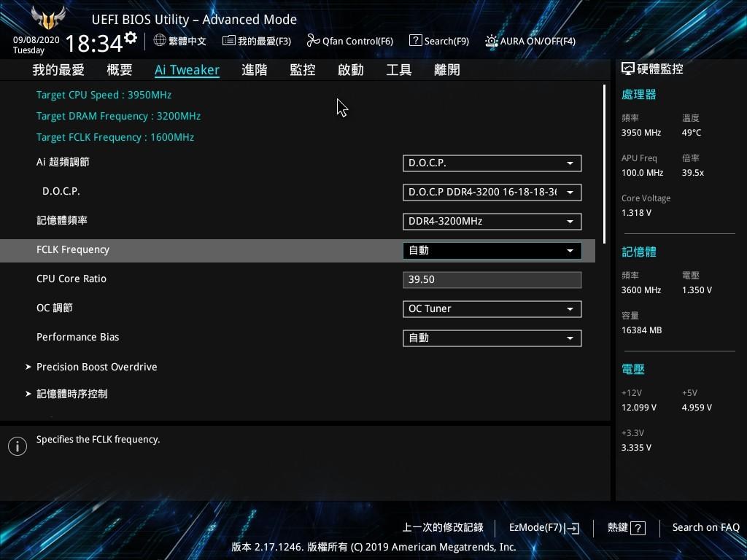Viewport: 747px width, 560px height.
Task: Click the hardware monitor screen icon
Action: click(628, 69)
